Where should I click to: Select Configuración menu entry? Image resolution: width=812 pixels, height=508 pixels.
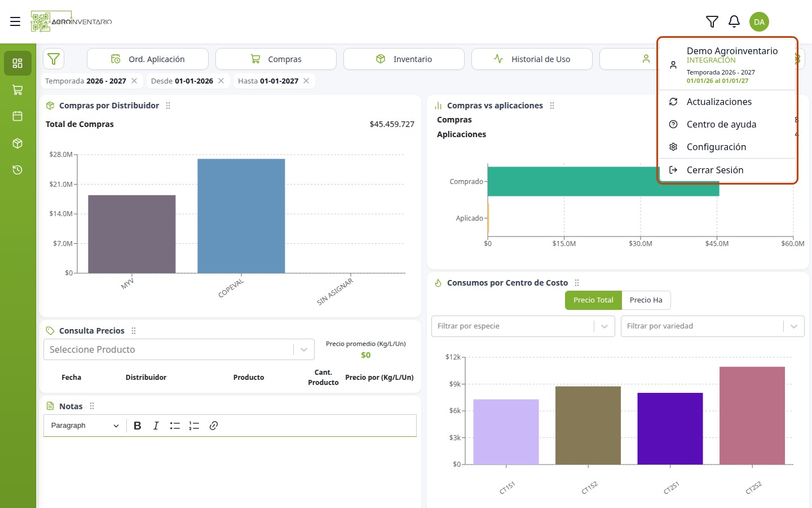coord(727,147)
